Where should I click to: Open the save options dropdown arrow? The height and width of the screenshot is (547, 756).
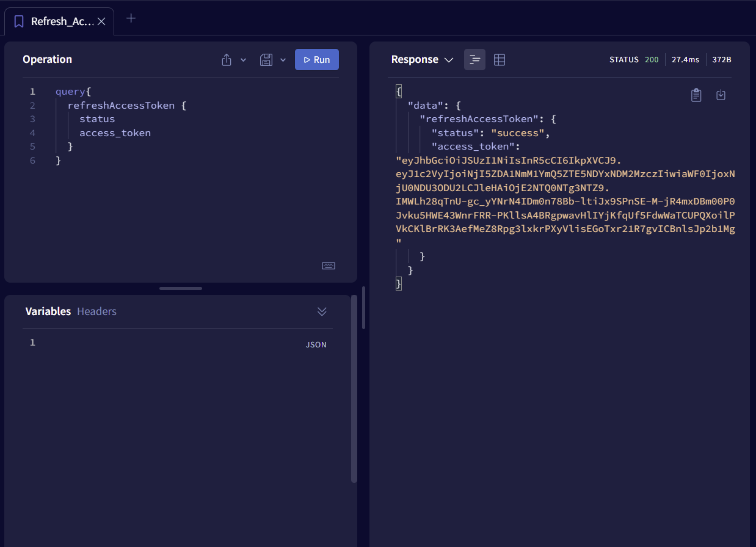click(x=283, y=60)
